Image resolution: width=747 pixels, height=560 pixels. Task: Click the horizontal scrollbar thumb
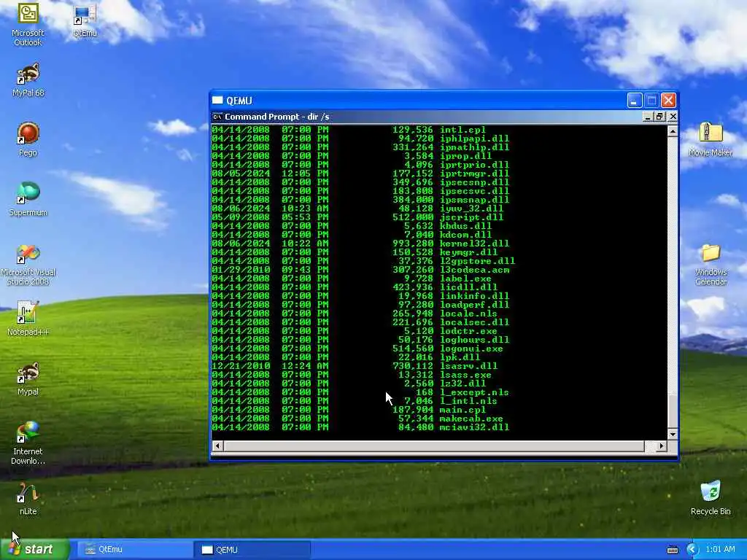click(x=433, y=446)
